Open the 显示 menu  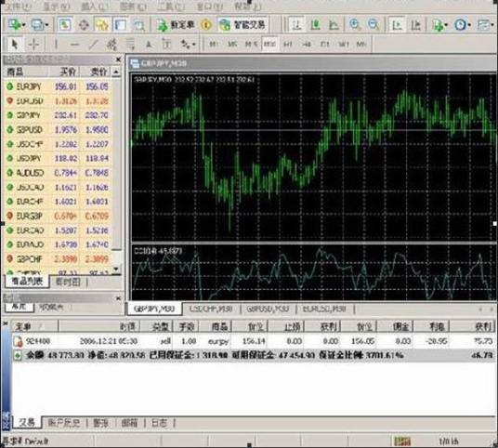(57, 7)
